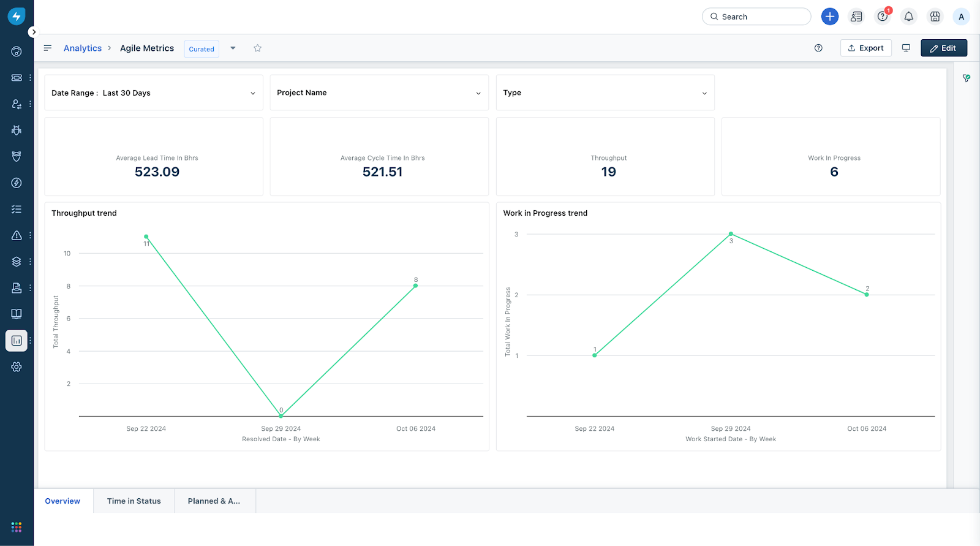Open the filter funnel icon on right
Screen dimensions: 980x546
967,78
